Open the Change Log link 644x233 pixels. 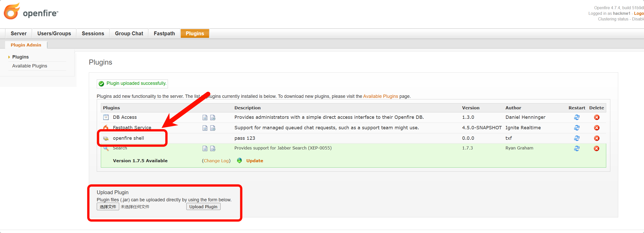tap(216, 161)
